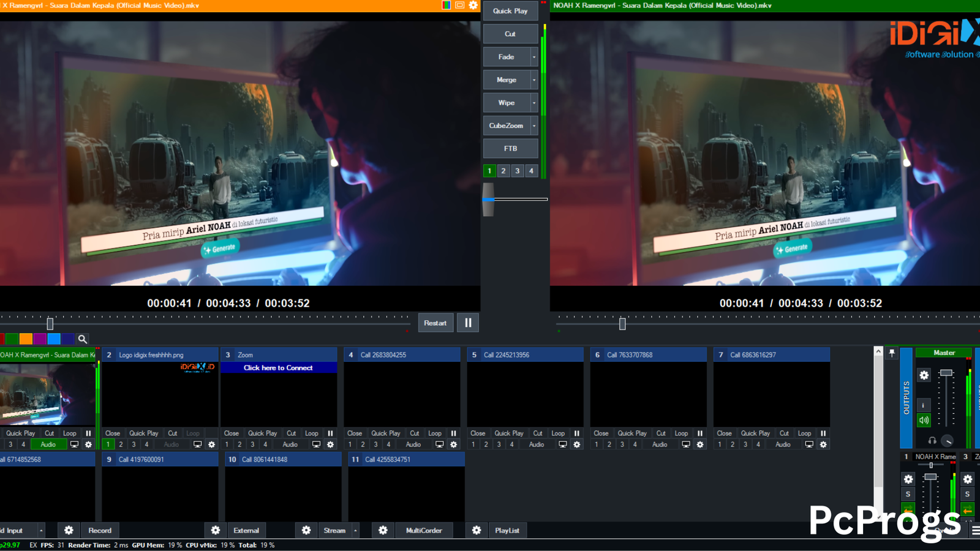
Task: Toggle Audio on Call 6863616297 input
Action: pyautogui.click(x=783, y=444)
